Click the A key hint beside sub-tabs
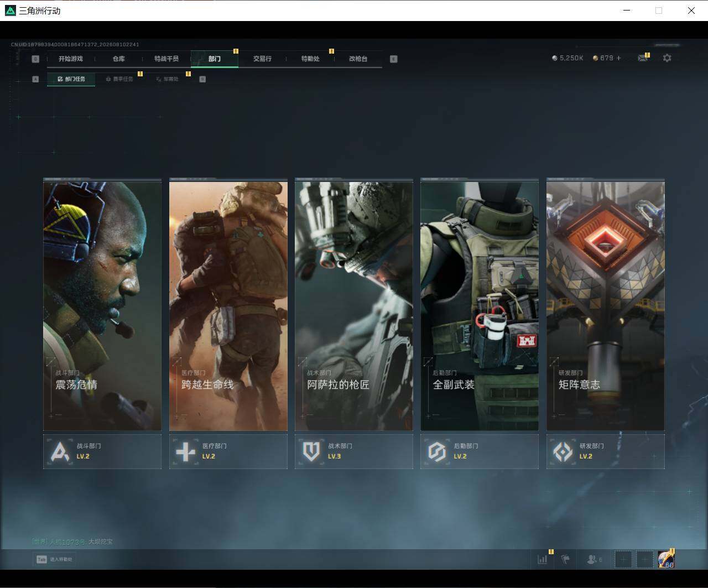The image size is (708, 588). (35, 79)
